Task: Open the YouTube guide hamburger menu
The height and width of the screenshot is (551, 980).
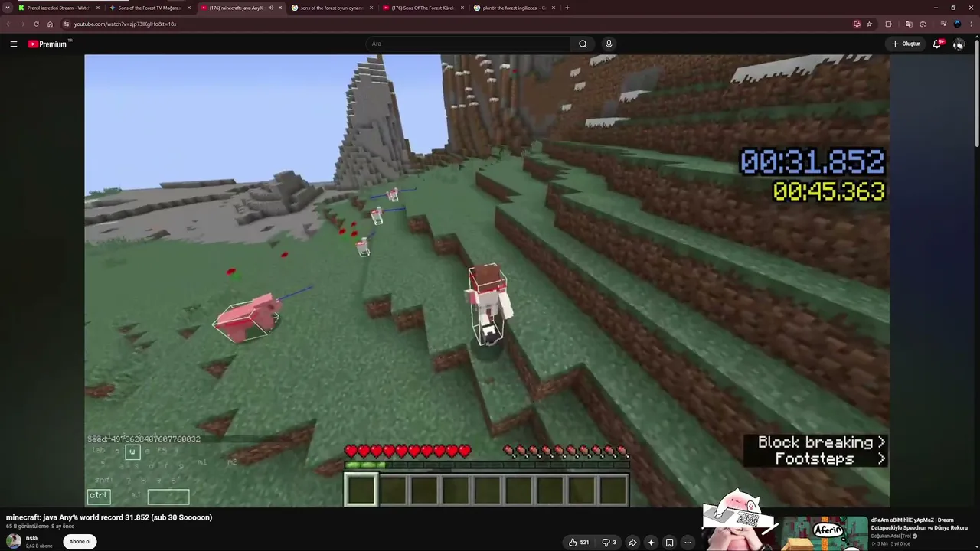Action: [x=14, y=44]
